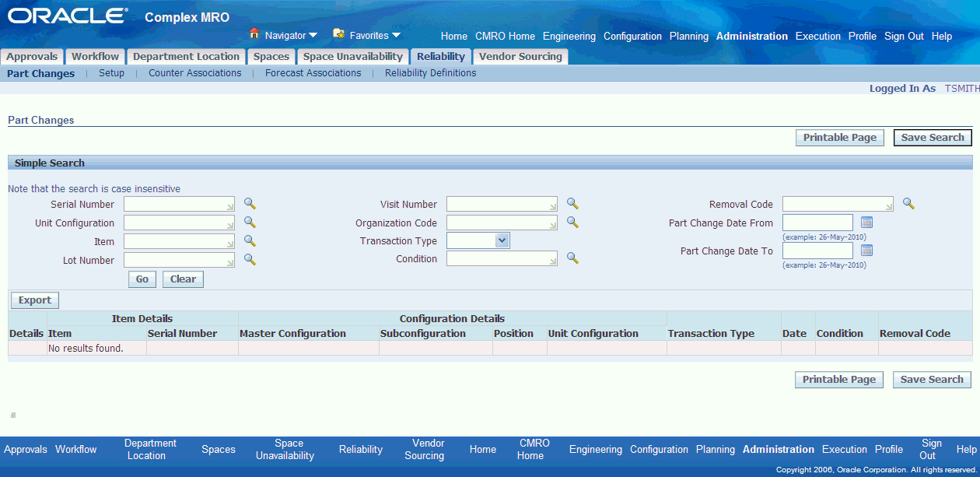Open Condition search lookup icon
This screenshot has height=477, width=980.
(x=572, y=258)
